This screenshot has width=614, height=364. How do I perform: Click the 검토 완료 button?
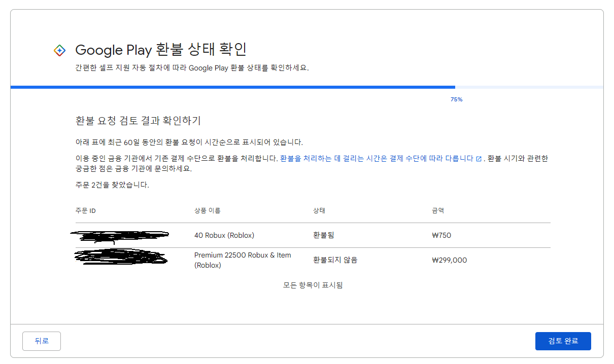tap(563, 341)
